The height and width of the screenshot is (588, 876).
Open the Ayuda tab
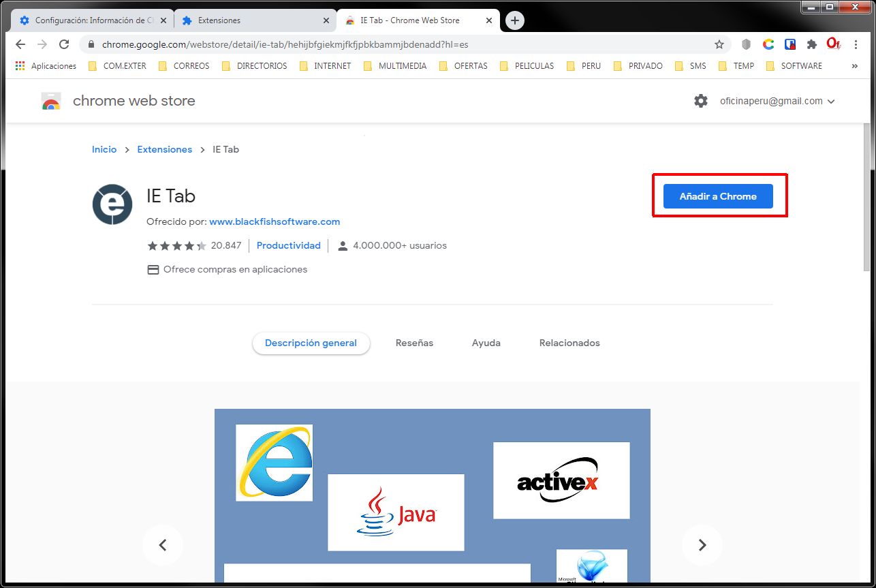click(x=486, y=343)
